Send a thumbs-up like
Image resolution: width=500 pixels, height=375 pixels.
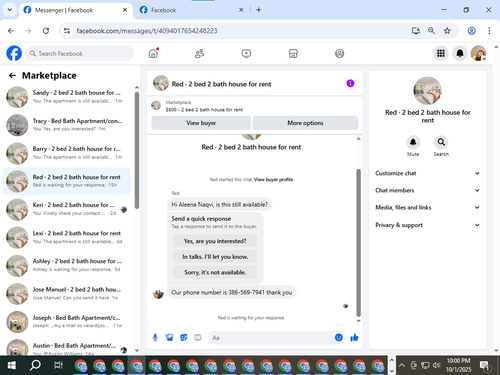(354, 338)
